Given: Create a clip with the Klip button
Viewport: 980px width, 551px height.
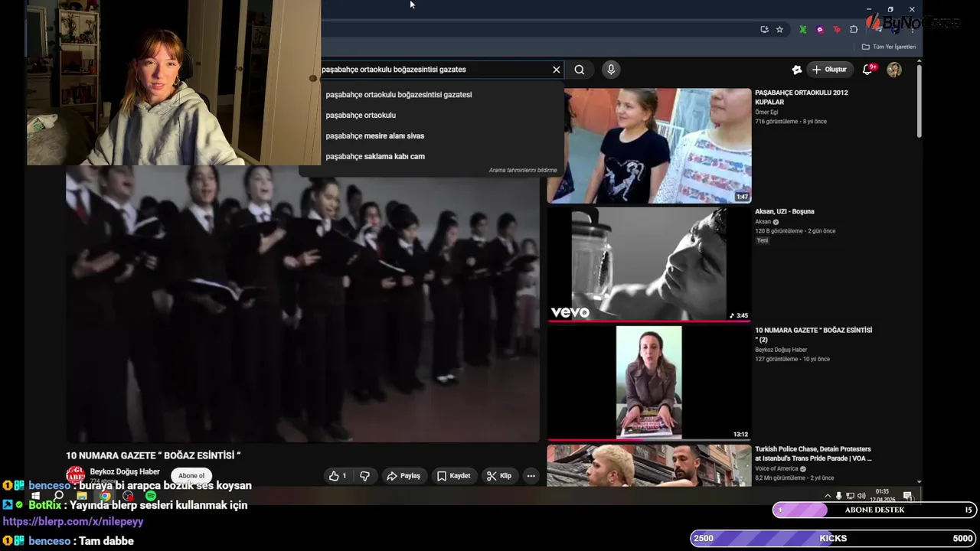Looking at the screenshot, I should point(498,476).
